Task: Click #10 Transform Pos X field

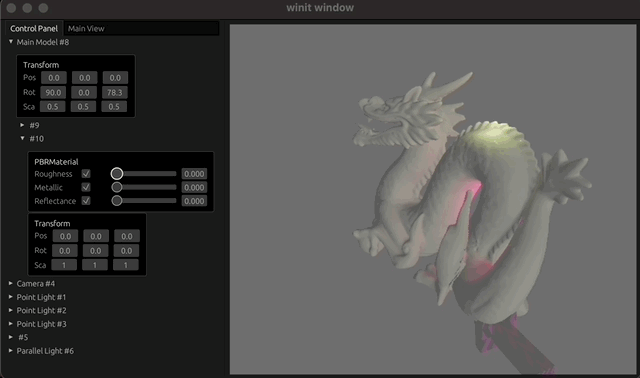Action: 65,236
